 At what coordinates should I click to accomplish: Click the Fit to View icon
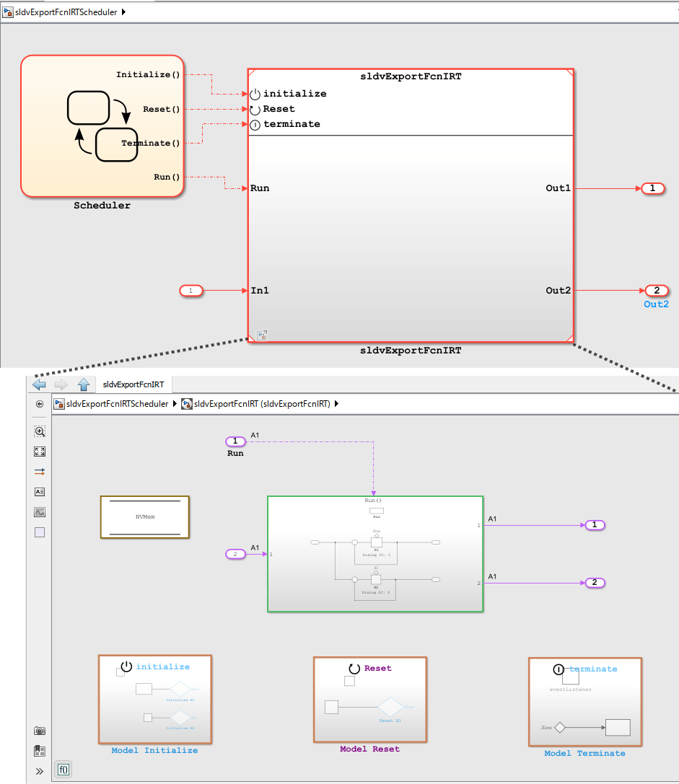(40, 451)
